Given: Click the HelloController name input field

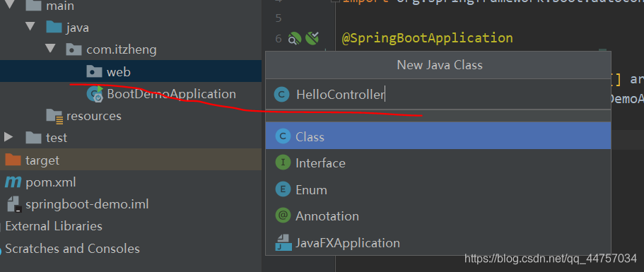Looking at the screenshot, I should 438,95.
